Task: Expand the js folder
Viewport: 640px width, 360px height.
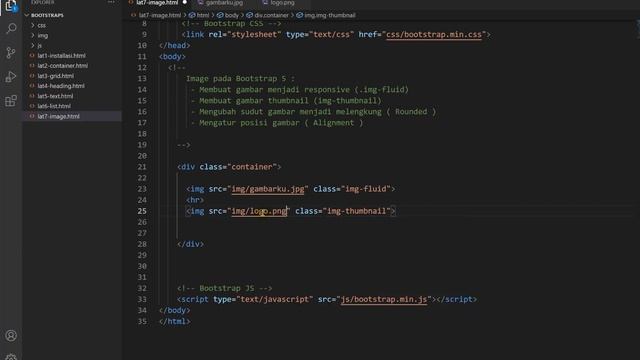Action: [x=39, y=45]
